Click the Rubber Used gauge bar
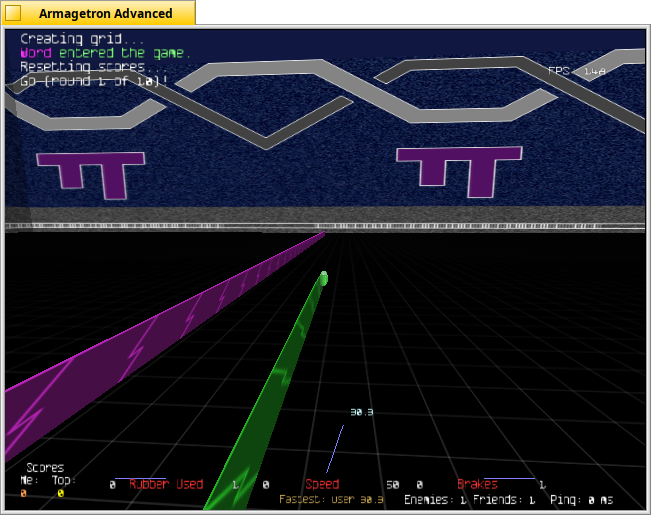The image size is (651, 515). pyautogui.click(x=140, y=478)
